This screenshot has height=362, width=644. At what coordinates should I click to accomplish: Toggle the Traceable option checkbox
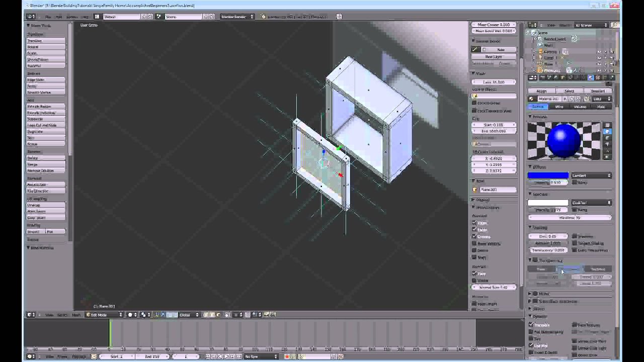coord(531,325)
